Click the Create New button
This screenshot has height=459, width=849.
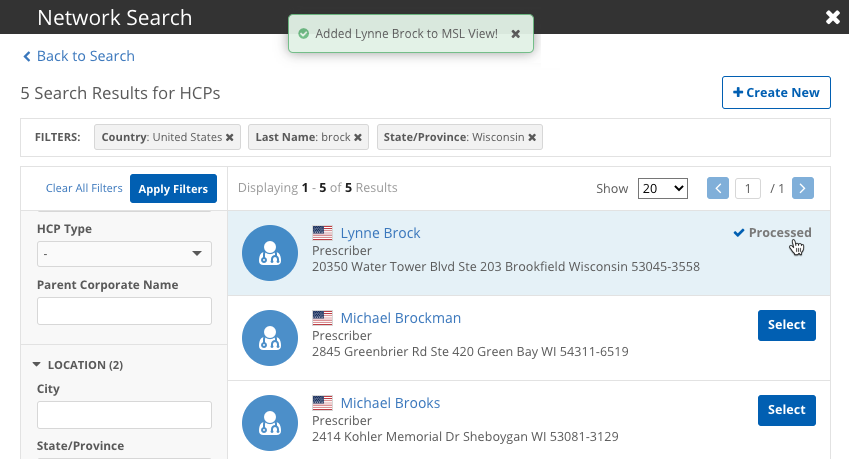point(776,92)
